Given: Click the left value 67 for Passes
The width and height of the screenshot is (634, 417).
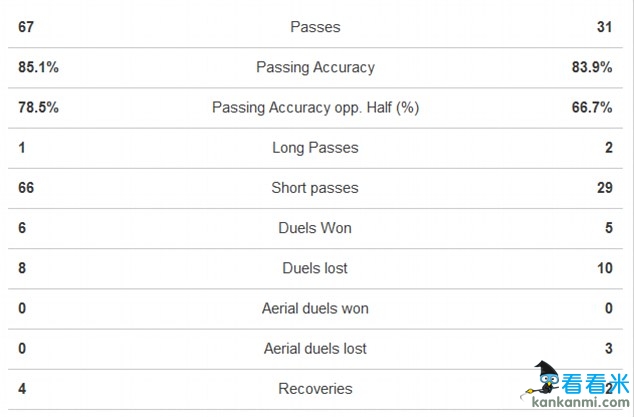Looking at the screenshot, I should tap(27, 27).
